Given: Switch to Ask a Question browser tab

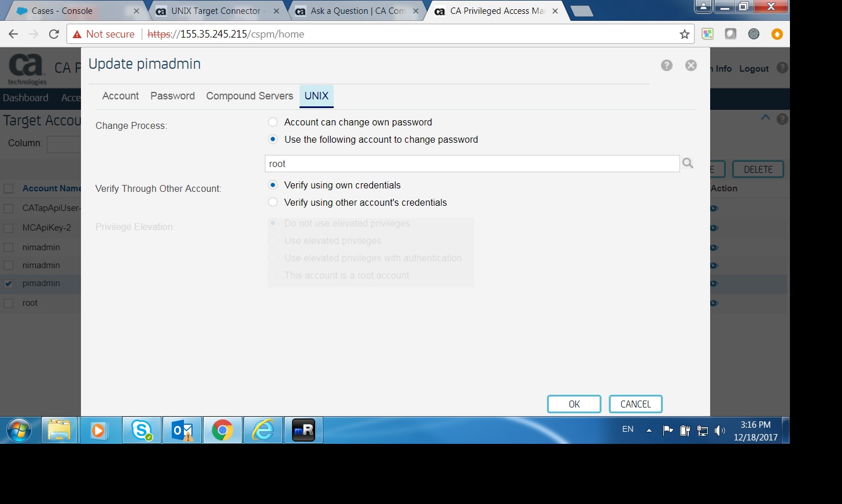Looking at the screenshot, I should (x=358, y=11).
